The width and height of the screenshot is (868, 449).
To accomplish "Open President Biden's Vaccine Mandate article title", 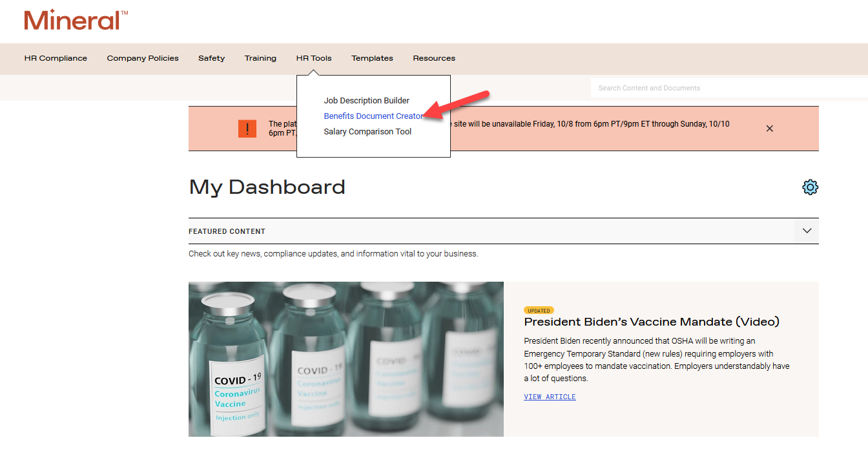I will point(651,322).
